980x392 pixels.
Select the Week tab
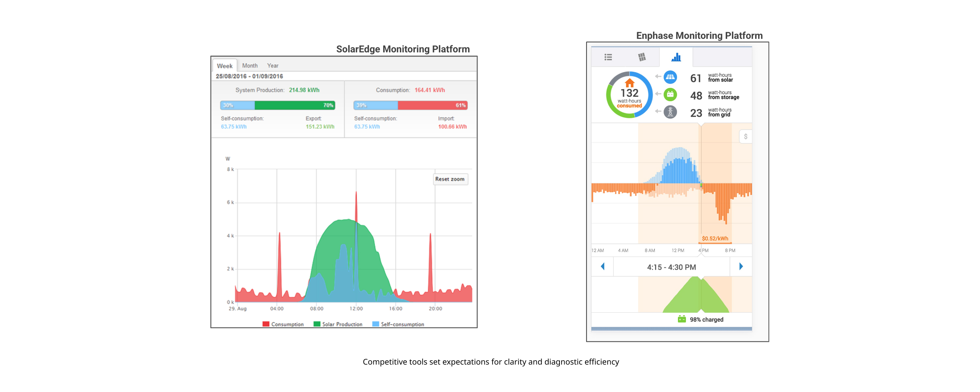[224, 66]
